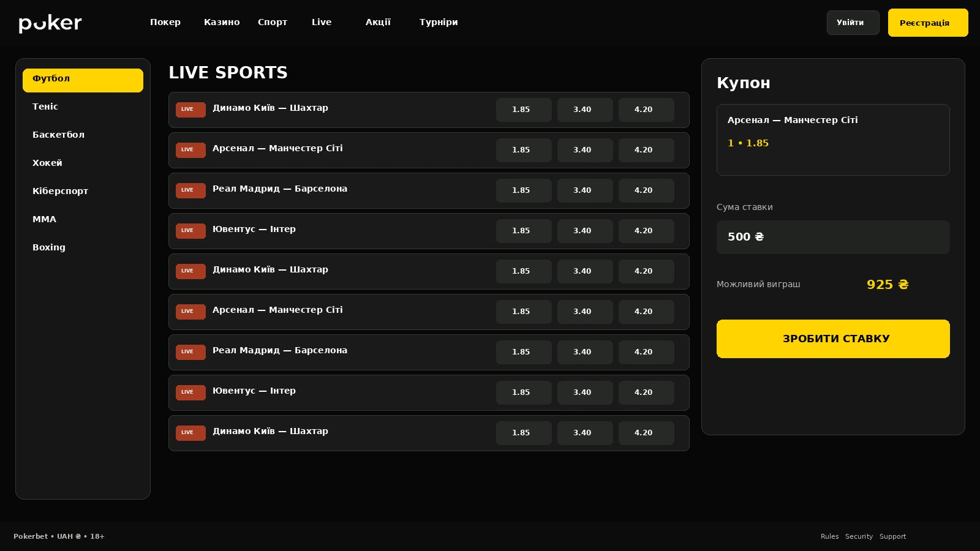Click the LIVE SPORTS heading
The image size is (980, 551).
click(x=228, y=72)
